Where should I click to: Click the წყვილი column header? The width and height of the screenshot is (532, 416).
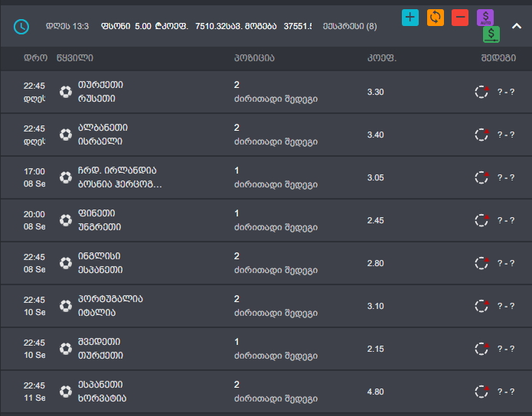[x=75, y=58]
